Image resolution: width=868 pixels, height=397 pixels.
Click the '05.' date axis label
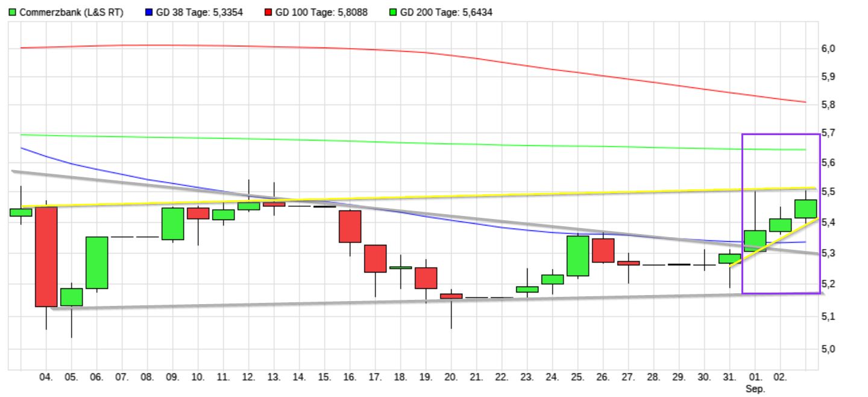tap(71, 378)
